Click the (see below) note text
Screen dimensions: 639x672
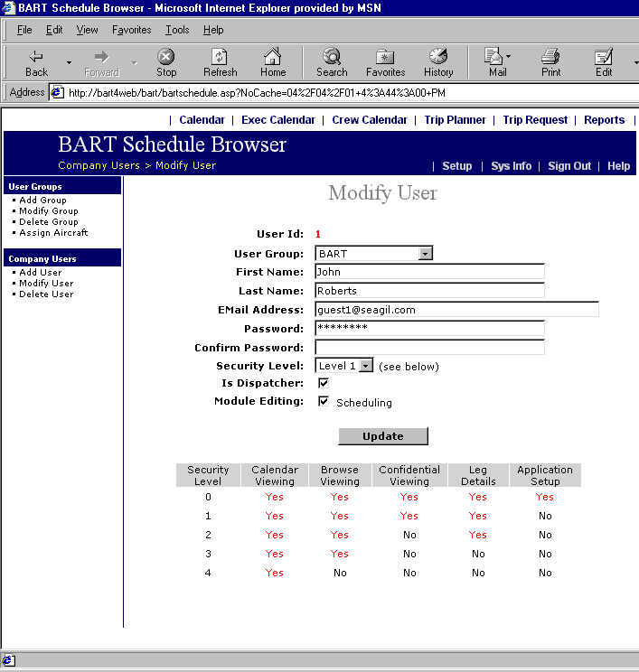[x=409, y=367]
